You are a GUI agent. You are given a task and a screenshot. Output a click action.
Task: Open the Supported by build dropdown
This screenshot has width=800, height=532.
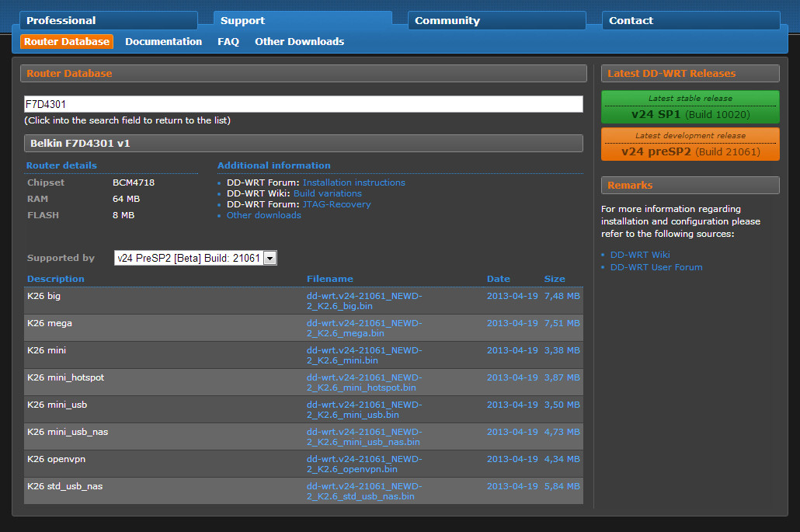tap(196, 258)
